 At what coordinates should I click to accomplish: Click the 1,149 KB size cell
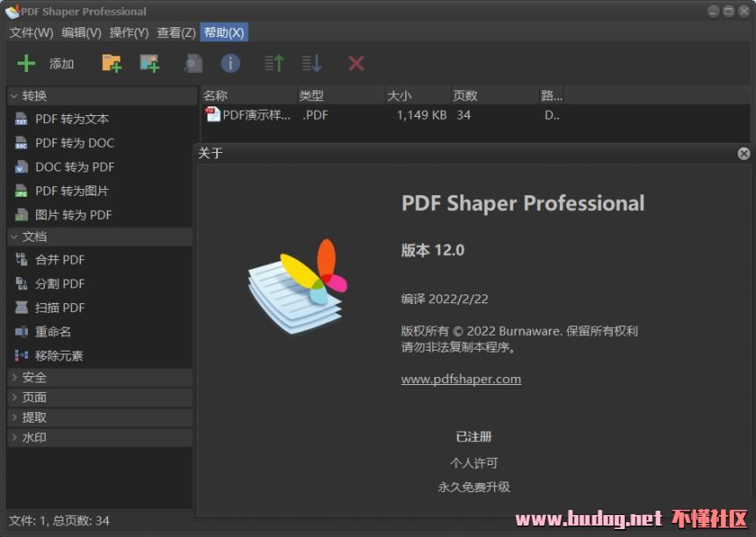click(421, 115)
